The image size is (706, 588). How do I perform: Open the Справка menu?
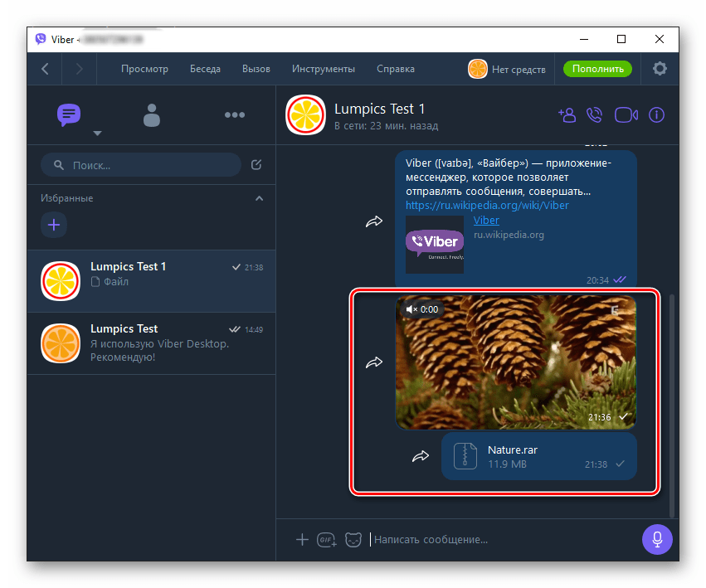point(396,69)
